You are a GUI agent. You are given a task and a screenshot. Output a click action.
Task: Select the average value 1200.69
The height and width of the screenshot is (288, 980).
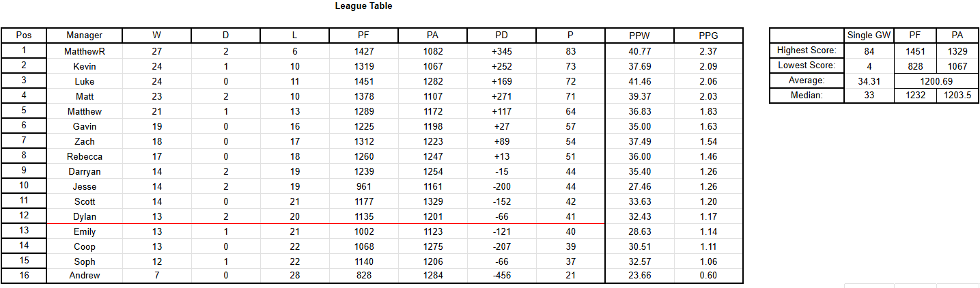936,81
